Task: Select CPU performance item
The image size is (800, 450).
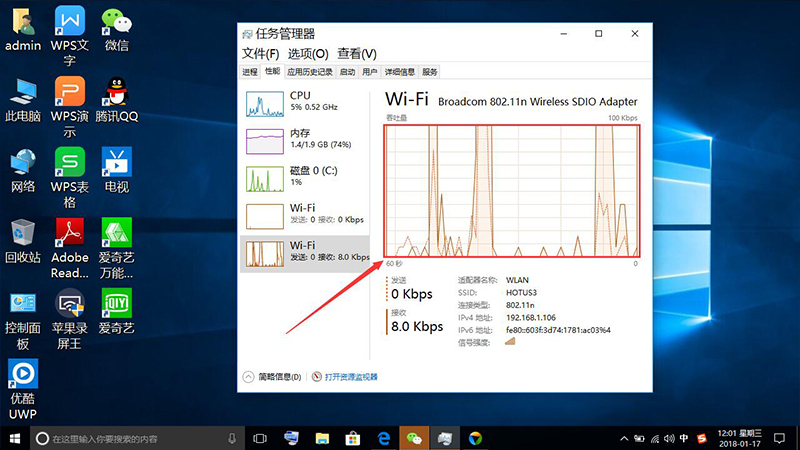Action: [305, 104]
